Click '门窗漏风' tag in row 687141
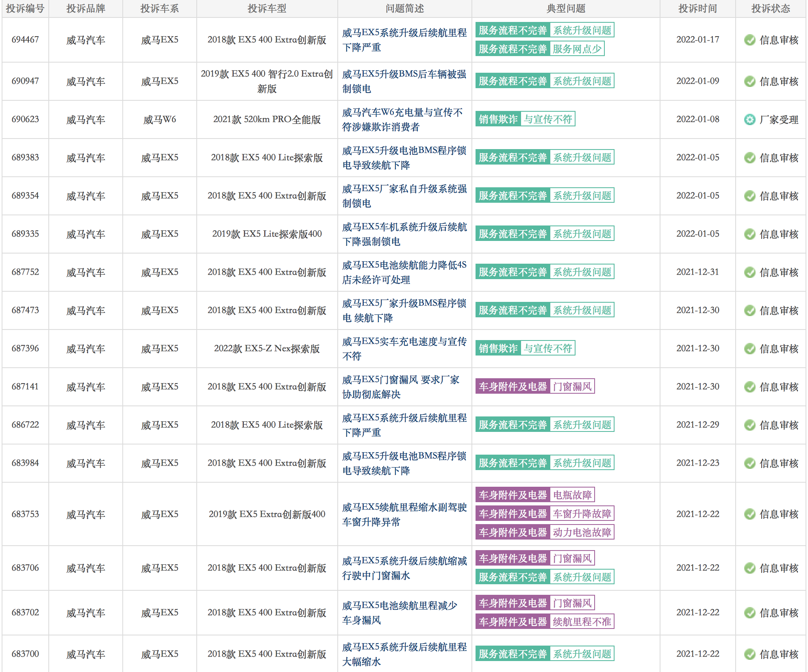Screen dimensions: 808x672 (x=572, y=386)
